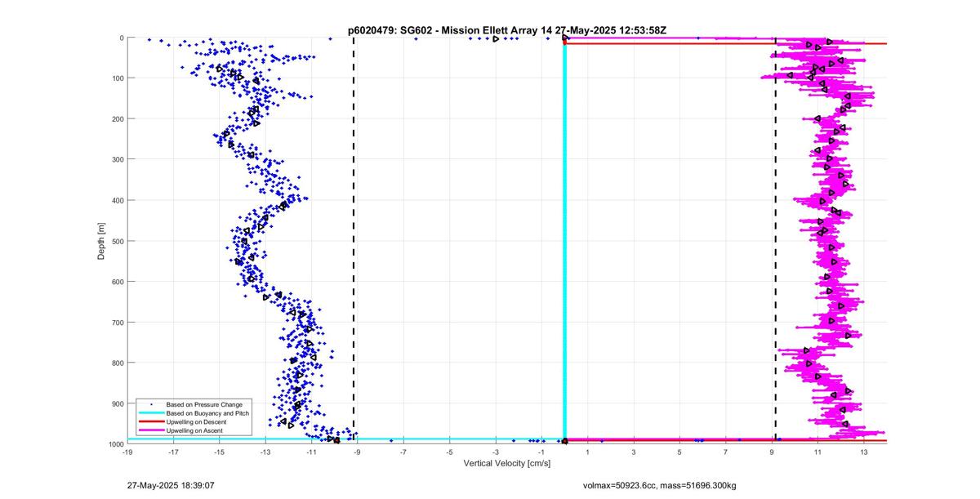Click the cyan line sample in the legend

tap(151, 413)
